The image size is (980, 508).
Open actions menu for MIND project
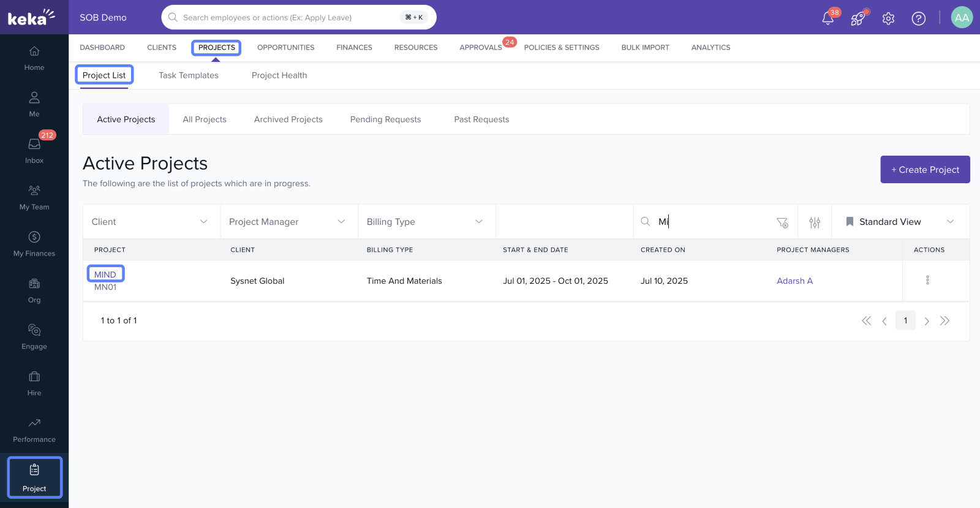[x=927, y=280]
